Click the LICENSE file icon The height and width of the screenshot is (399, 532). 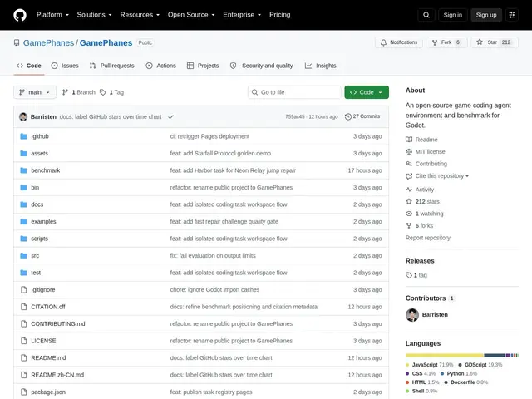[23, 341]
